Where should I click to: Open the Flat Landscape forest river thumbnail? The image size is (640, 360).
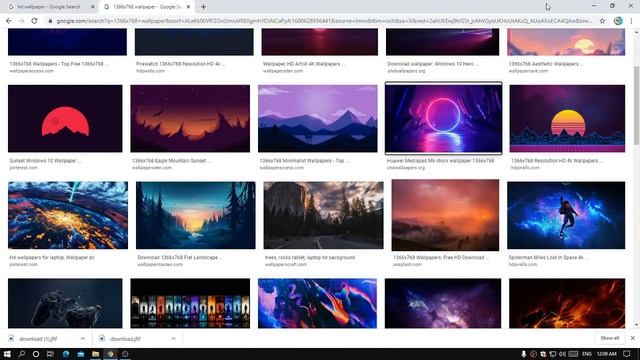pos(196,215)
